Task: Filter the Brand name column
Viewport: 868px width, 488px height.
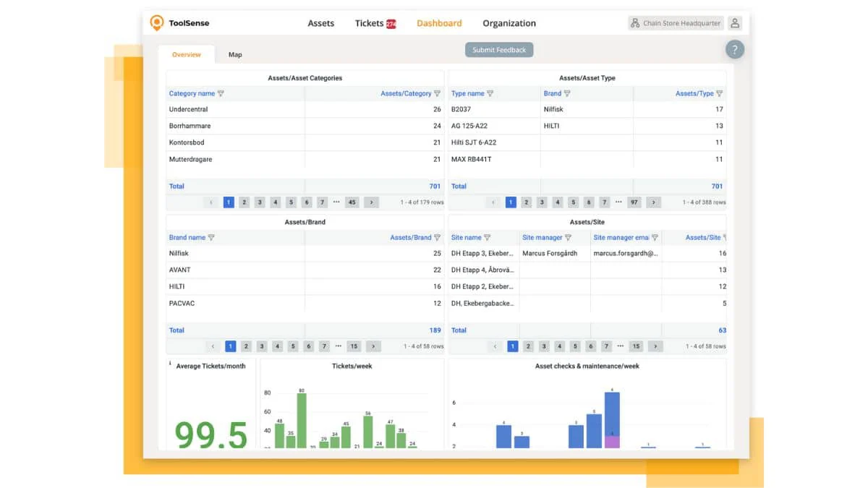Action: coord(211,237)
